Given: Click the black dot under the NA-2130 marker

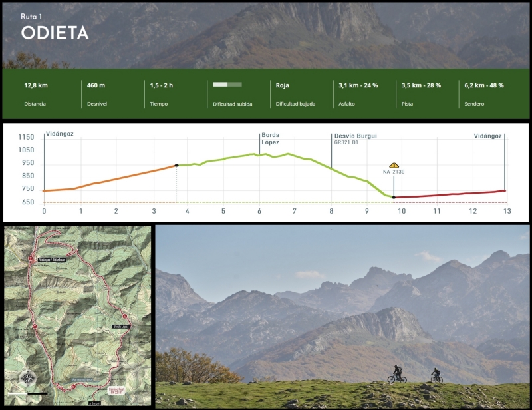Looking at the screenshot, I should [x=394, y=198].
